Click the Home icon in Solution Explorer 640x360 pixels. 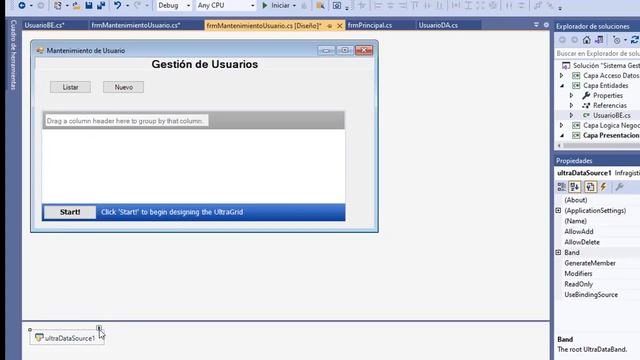(x=587, y=40)
